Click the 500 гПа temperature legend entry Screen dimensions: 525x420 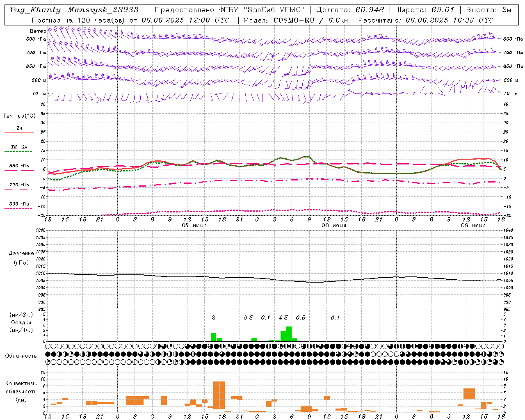point(19,204)
